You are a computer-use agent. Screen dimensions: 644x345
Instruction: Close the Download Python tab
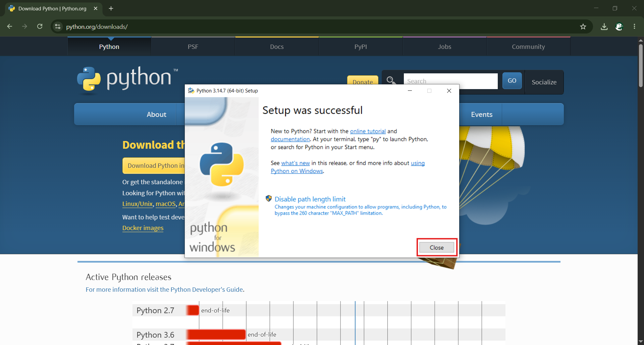tap(96, 8)
